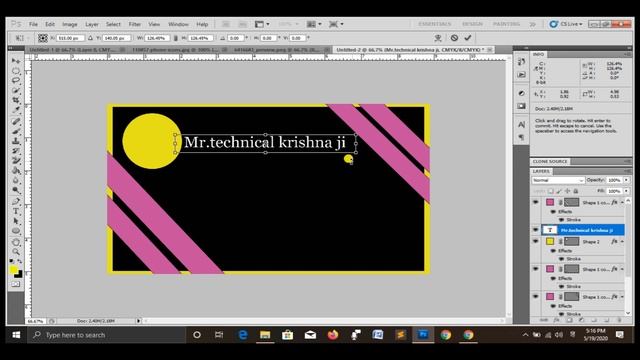Select the Pen tool
Image resolution: width=640 pixels, height=360 pixels.
[x=16, y=202]
